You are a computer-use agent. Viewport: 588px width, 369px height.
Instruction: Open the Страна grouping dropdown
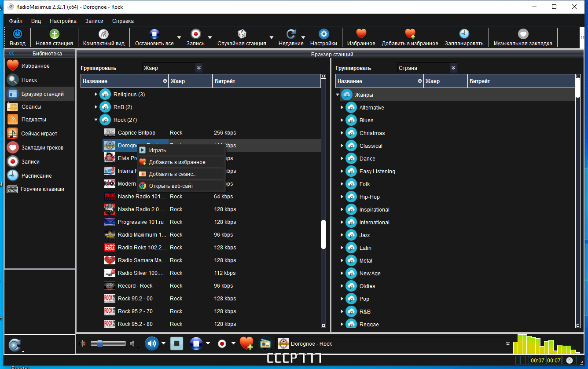[427, 68]
